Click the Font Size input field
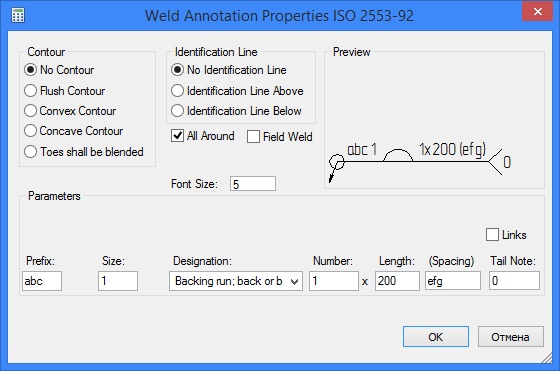The height and width of the screenshot is (371, 560). 253,184
